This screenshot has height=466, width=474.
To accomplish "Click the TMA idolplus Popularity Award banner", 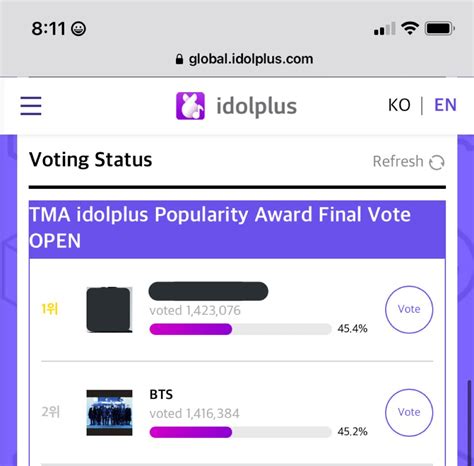I will coord(237,229).
